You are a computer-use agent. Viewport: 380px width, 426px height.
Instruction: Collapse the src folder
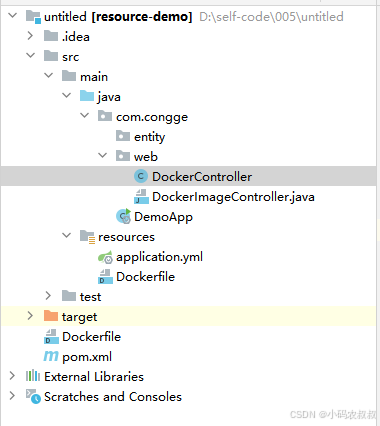click(x=30, y=55)
